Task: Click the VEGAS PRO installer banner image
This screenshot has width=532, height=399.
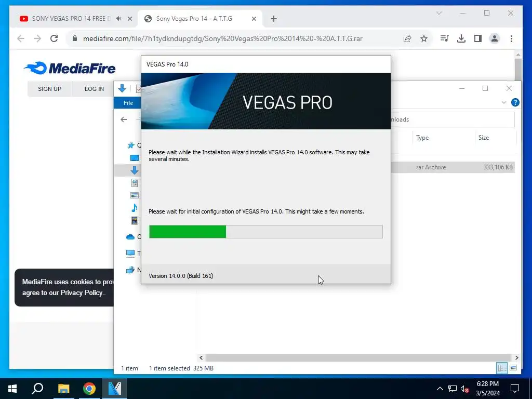Action: click(265, 101)
